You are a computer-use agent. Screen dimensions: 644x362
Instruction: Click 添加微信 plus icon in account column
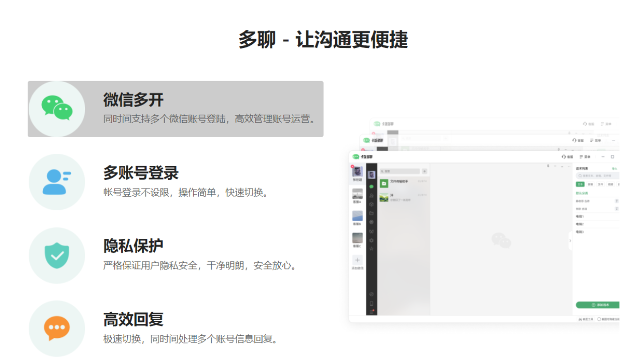pyautogui.click(x=357, y=260)
